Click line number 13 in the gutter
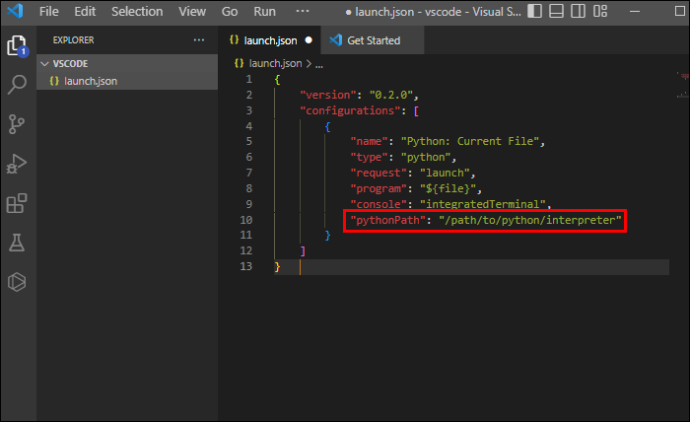Viewport: 690px width, 422px height. (246, 266)
